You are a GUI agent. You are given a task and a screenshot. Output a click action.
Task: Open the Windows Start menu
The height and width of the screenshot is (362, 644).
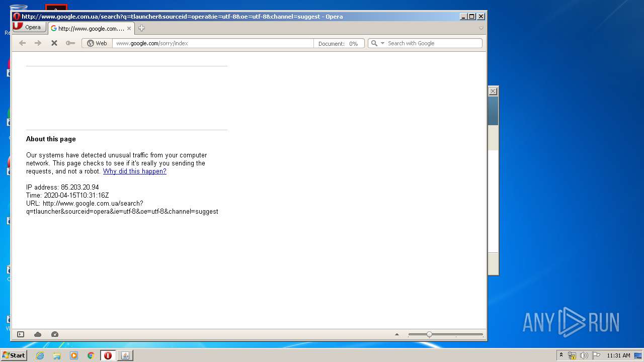click(x=14, y=355)
